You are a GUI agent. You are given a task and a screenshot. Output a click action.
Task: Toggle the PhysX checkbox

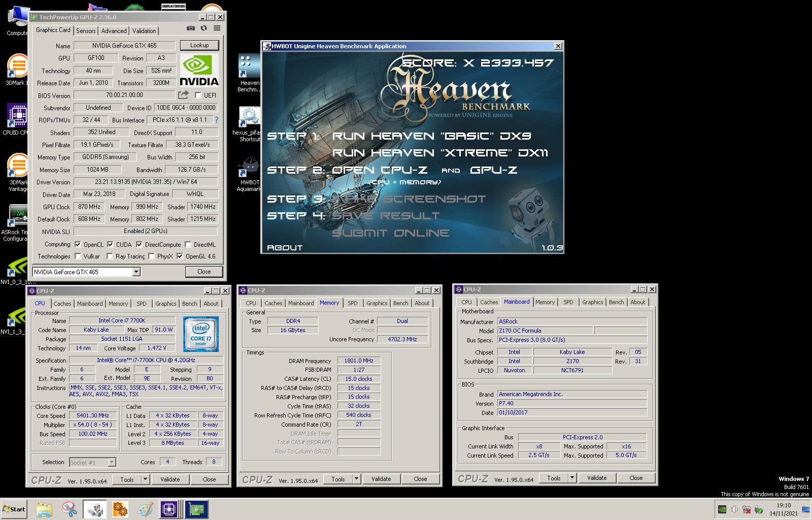tap(151, 256)
